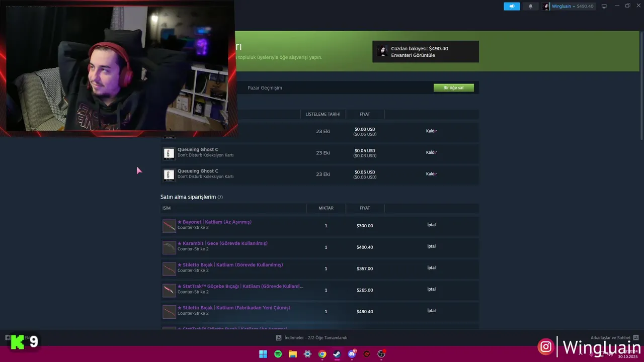Open Settings gear in the taskbar
Screen dimensions: 644x362
(307, 354)
